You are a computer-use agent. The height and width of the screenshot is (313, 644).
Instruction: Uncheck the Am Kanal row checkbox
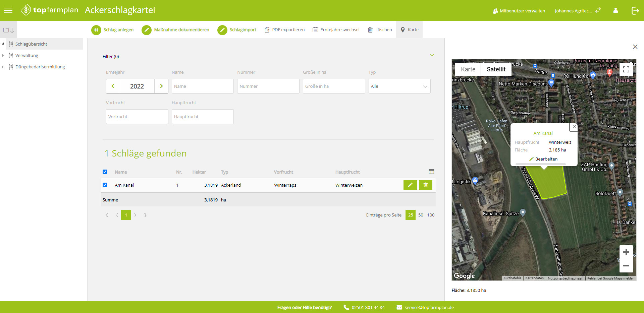[x=105, y=185]
